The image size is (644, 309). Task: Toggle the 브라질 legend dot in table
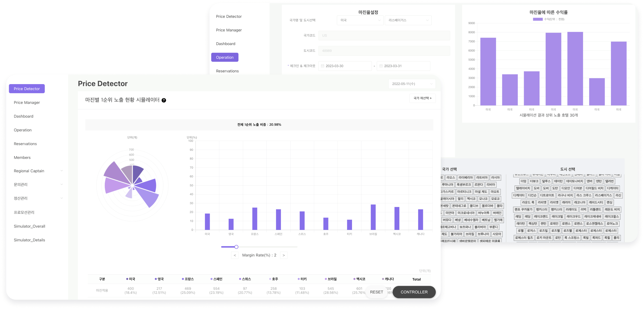(326, 279)
